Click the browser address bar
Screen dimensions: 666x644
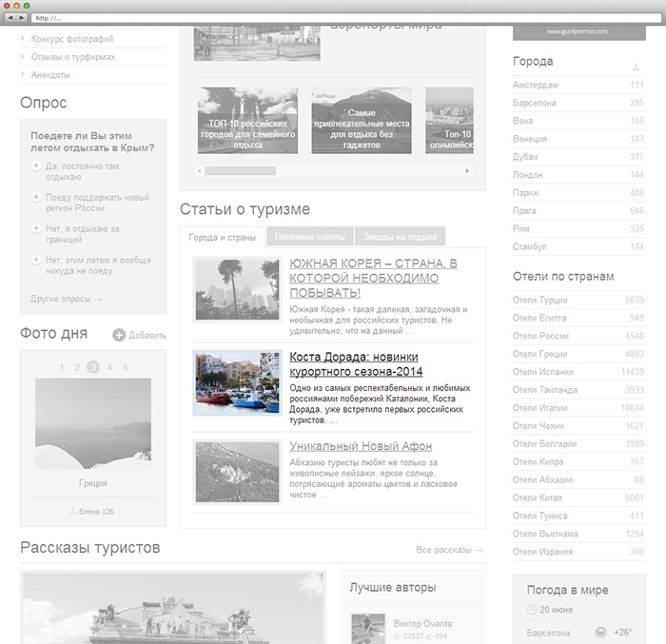coord(345,18)
